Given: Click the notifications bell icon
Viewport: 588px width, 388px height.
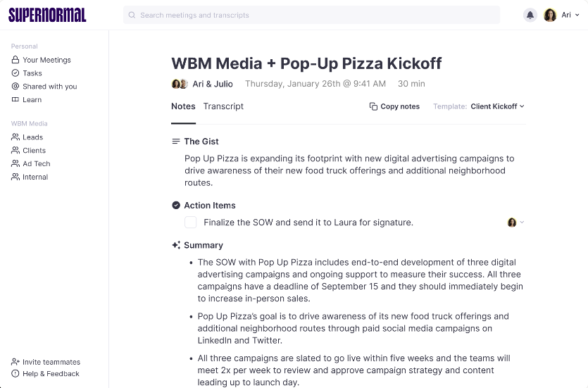Looking at the screenshot, I should pos(530,15).
